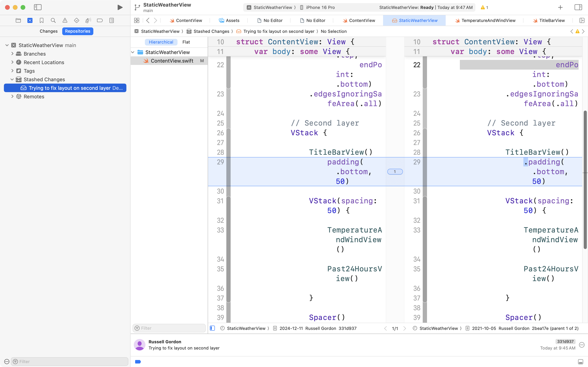Toggle the left navigator sidebar

[x=38, y=7]
